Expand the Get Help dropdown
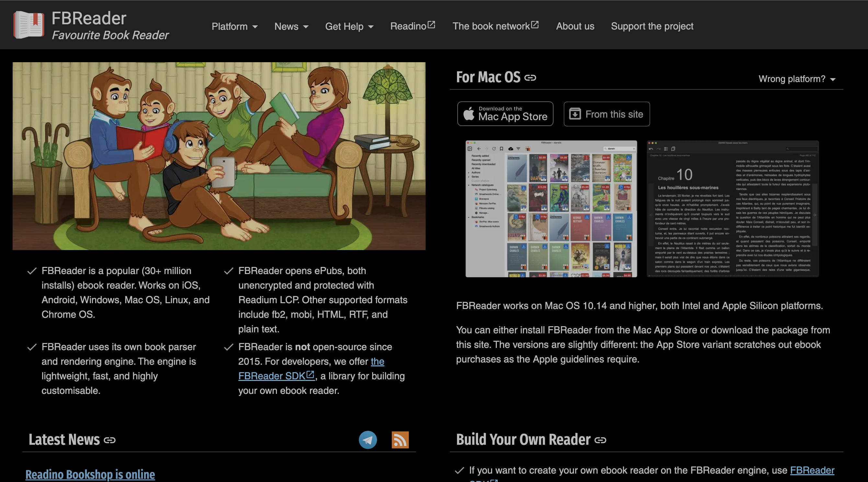The height and width of the screenshot is (482, 868). click(349, 26)
